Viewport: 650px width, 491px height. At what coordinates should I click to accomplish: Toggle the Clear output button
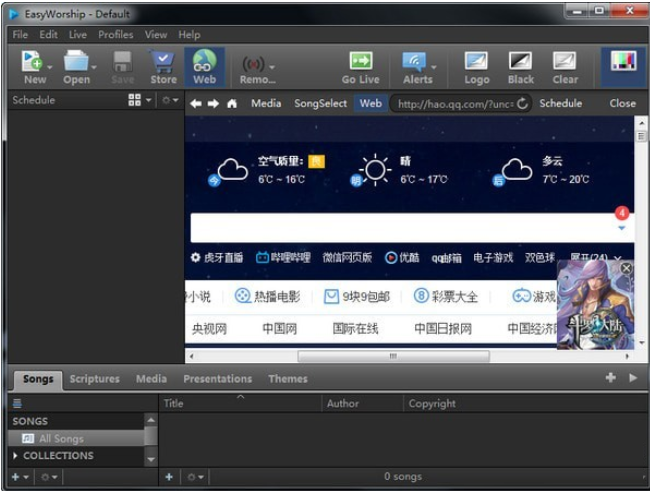point(565,68)
